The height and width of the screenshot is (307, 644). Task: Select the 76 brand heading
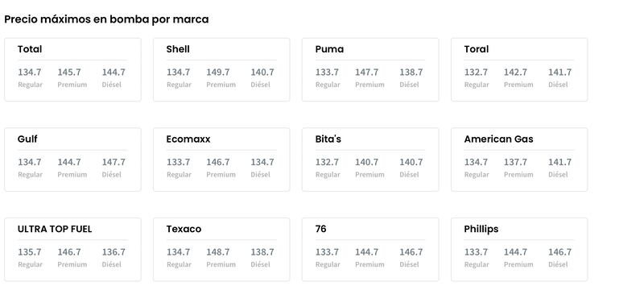point(320,230)
